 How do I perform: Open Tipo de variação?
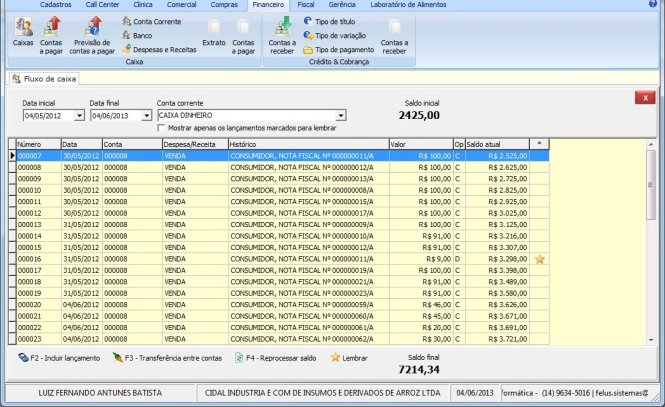335,36
